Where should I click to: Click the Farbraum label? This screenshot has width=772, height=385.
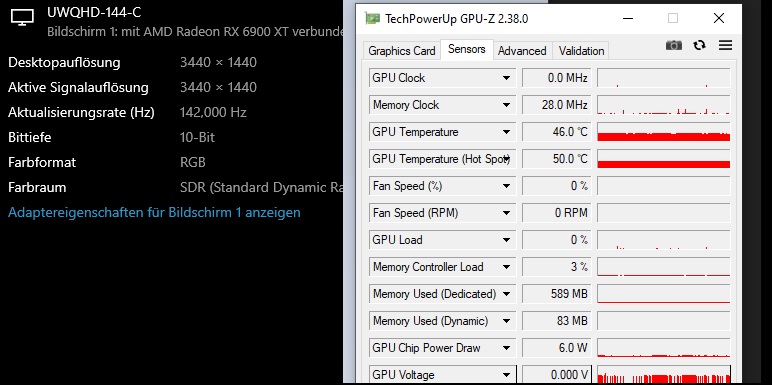point(37,188)
